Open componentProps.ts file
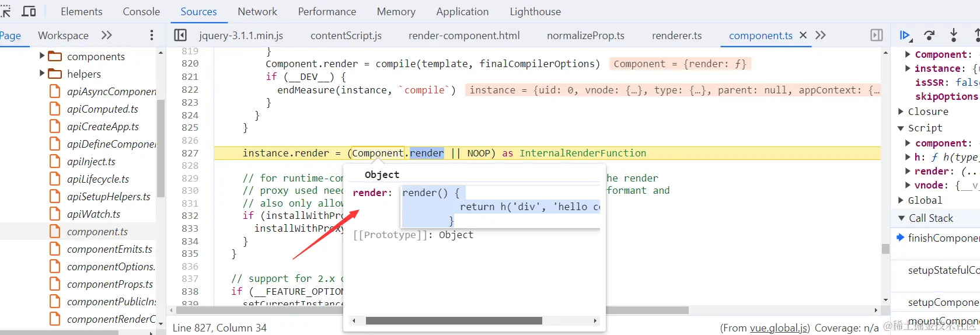The height and width of the screenshot is (335, 980). pyautogui.click(x=110, y=284)
